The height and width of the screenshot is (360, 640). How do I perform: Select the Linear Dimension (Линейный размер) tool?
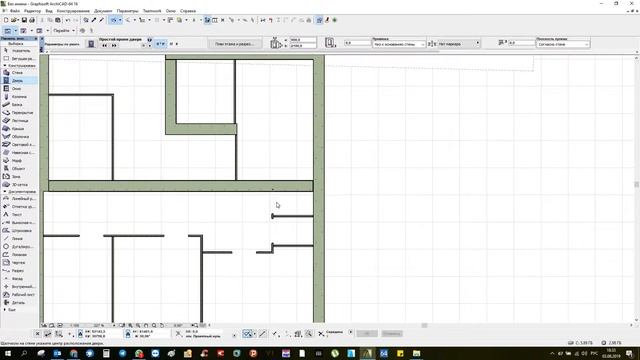[x=19, y=199]
